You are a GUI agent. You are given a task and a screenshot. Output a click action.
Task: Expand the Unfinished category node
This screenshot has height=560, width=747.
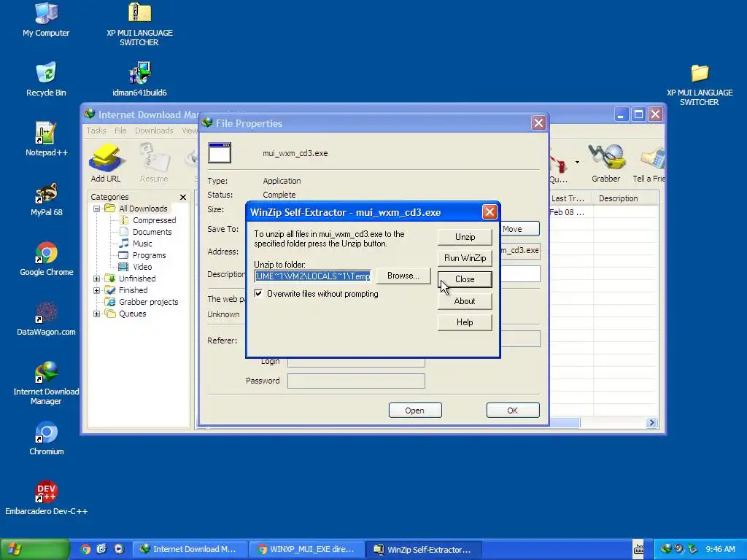pos(97,279)
